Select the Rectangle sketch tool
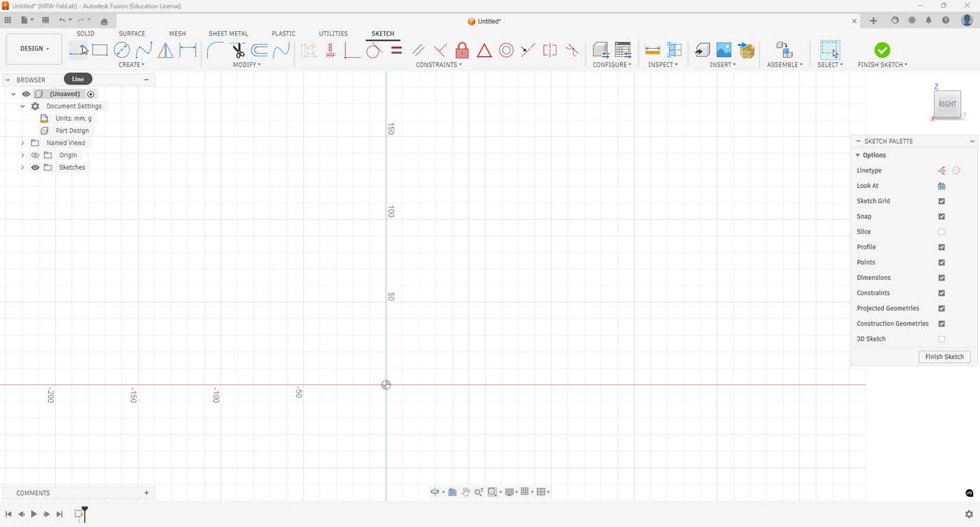This screenshot has height=527, width=980. tap(100, 50)
